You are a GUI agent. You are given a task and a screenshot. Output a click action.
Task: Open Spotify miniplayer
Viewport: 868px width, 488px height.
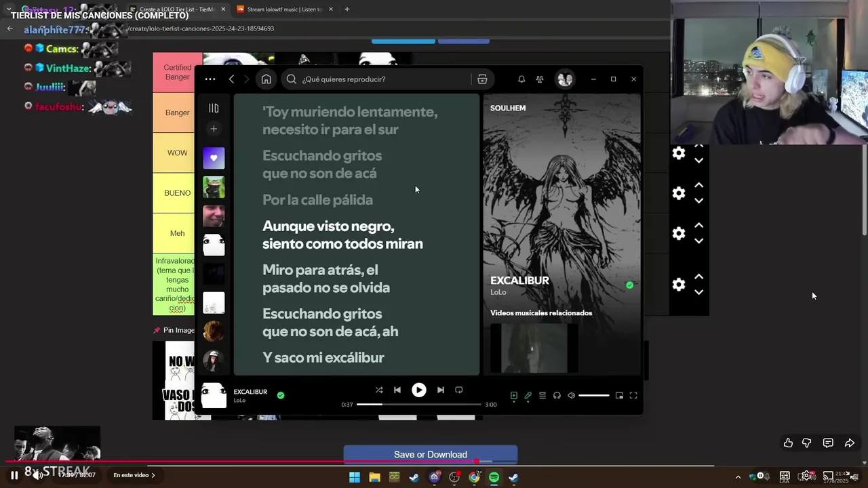[x=619, y=396]
